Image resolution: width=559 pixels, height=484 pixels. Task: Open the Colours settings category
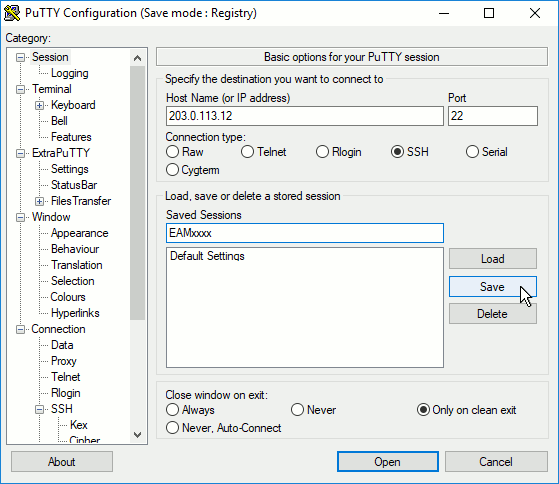pos(68,297)
